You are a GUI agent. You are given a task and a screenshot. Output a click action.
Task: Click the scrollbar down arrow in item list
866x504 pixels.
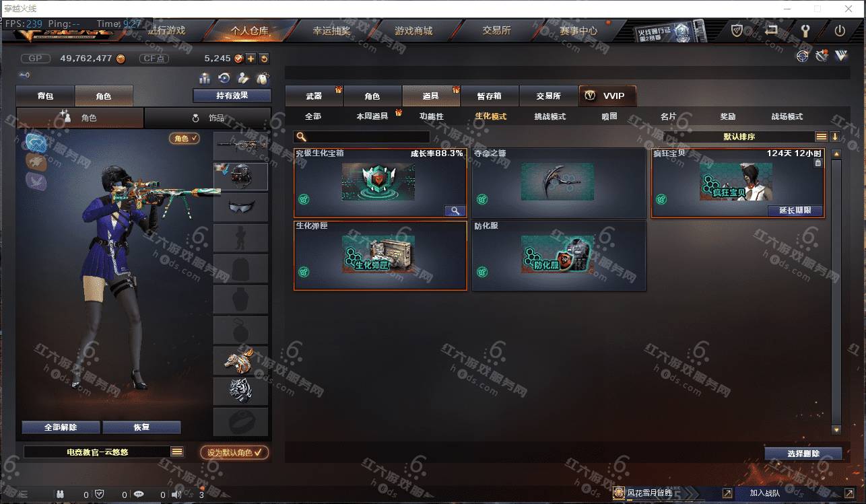coord(836,429)
